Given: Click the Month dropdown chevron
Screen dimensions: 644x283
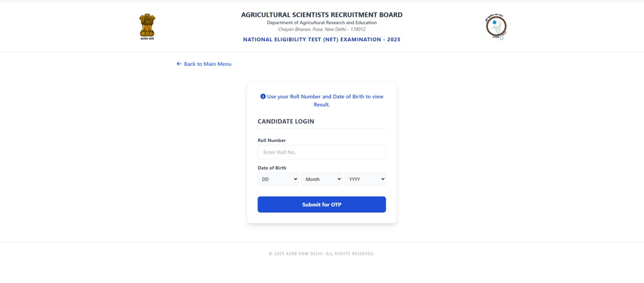Looking at the screenshot, I should click(339, 179).
